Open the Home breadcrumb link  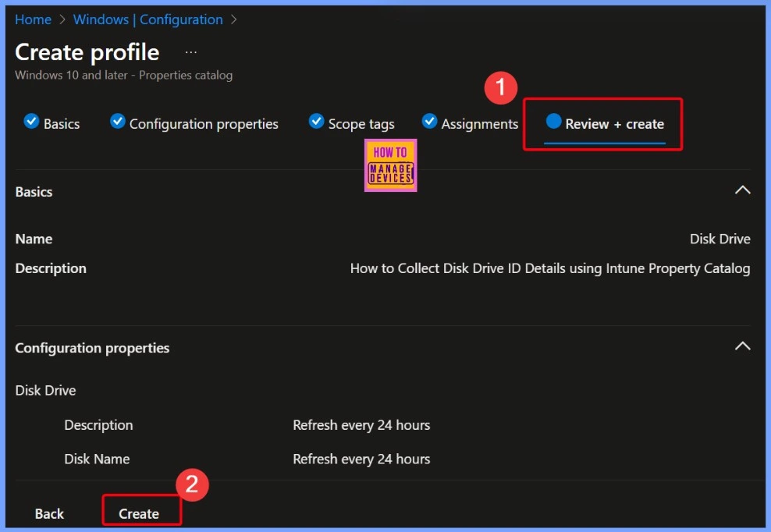click(x=33, y=20)
